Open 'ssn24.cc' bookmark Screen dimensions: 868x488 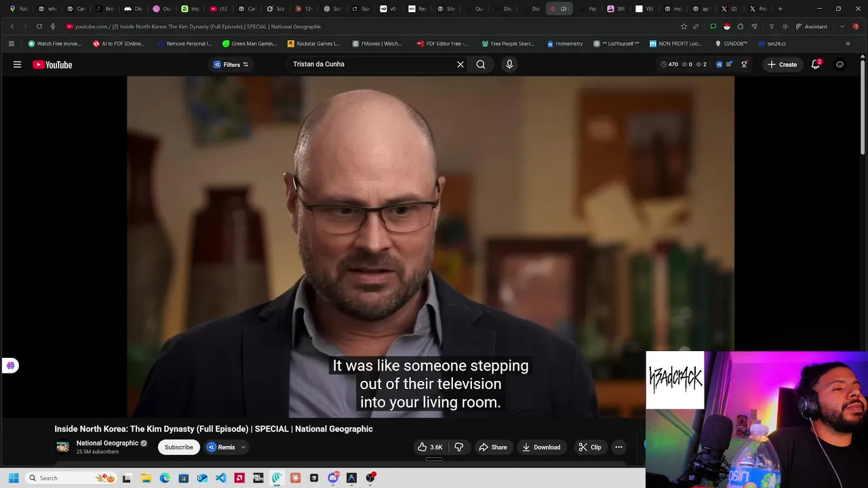click(772, 43)
